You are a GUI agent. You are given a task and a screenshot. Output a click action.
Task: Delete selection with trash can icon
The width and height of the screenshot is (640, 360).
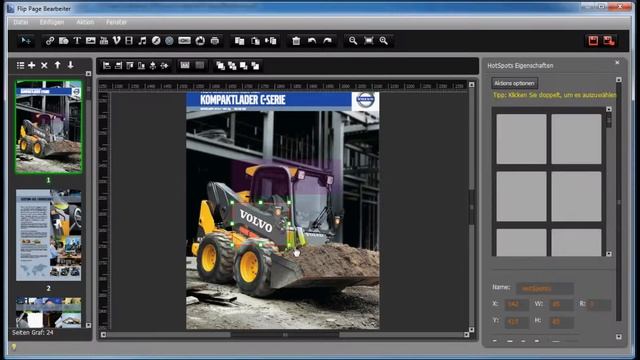pos(296,40)
